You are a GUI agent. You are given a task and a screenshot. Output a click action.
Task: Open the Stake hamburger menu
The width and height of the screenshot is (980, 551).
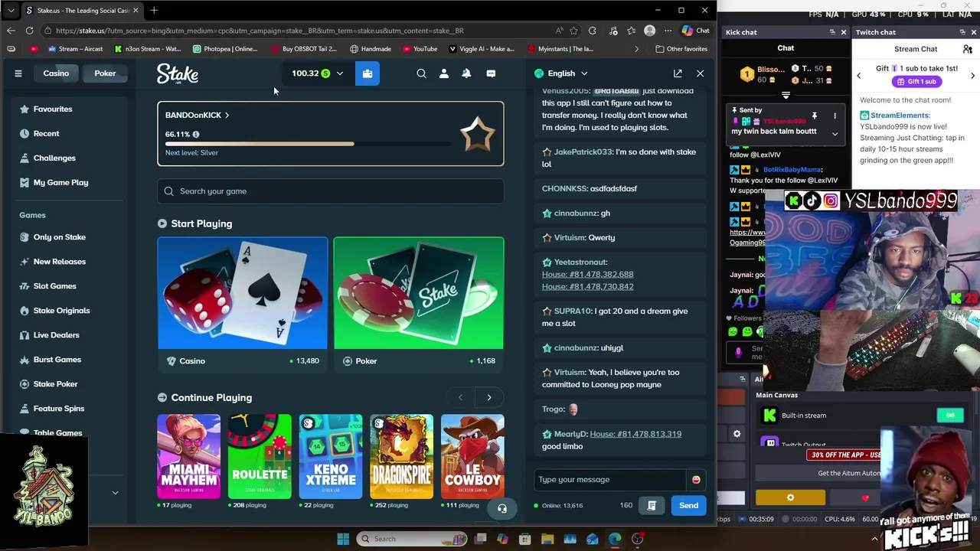pyautogui.click(x=18, y=73)
